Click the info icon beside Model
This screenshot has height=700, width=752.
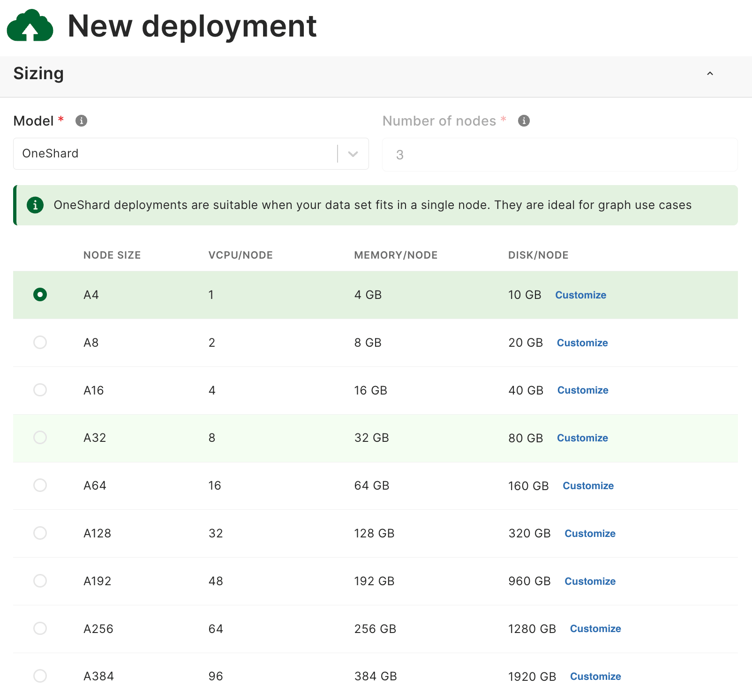coord(82,121)
